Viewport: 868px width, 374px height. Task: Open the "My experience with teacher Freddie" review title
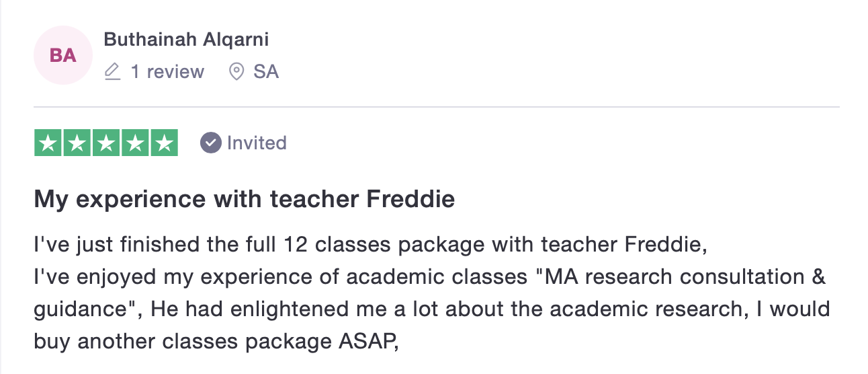click(245, 199)
